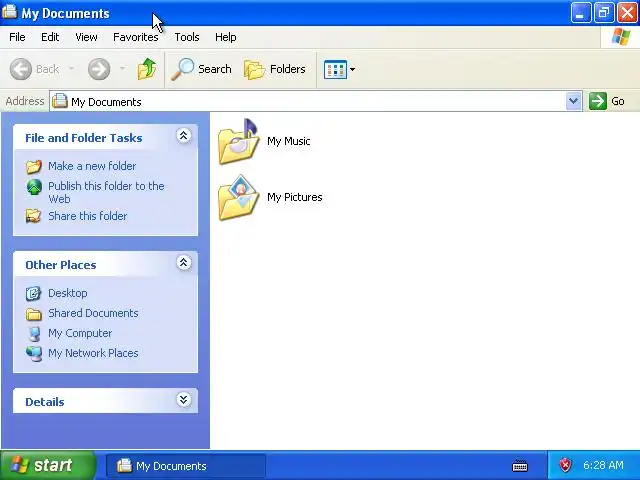640x480 pixels.
Task: Toggle the Folders pane
Action: (x=275, y=69)
